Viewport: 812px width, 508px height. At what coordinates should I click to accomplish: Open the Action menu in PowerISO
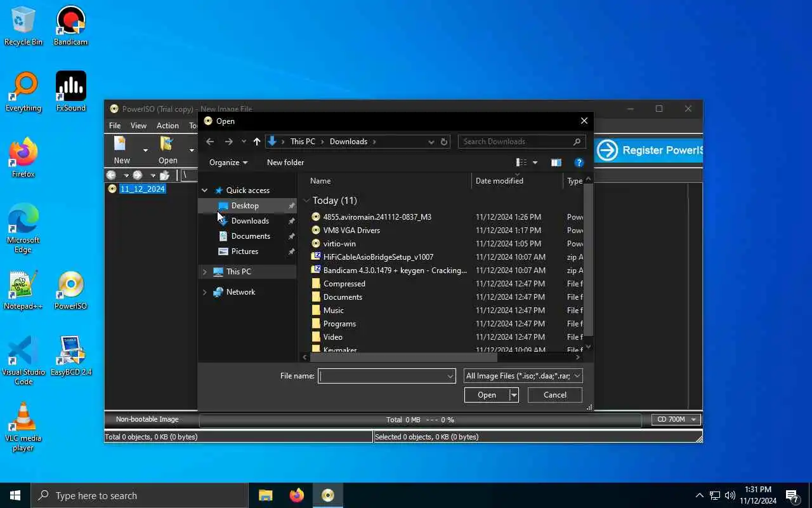tap(167, 126)
